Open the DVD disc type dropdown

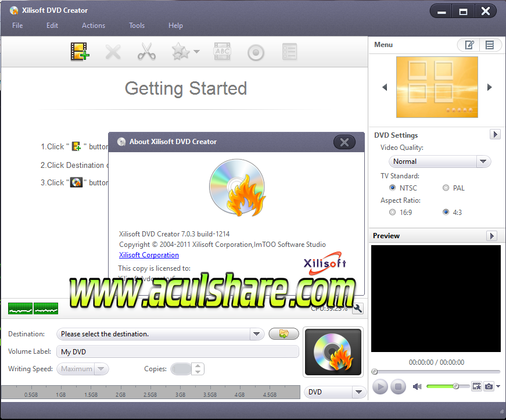click(335, 392)
